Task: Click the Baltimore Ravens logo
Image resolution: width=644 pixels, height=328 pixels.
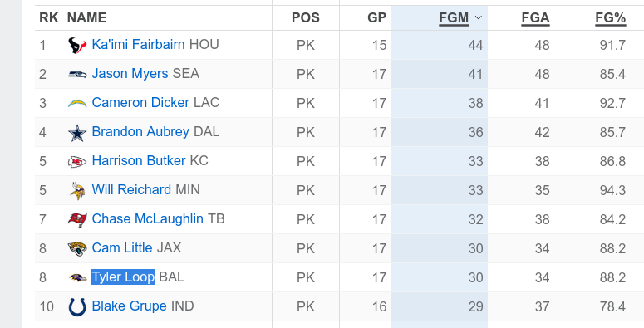Action: click(77, 278)
